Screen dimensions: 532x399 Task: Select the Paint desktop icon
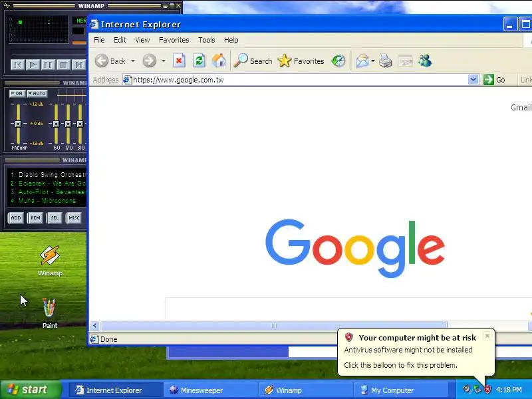tap(49, 313)
